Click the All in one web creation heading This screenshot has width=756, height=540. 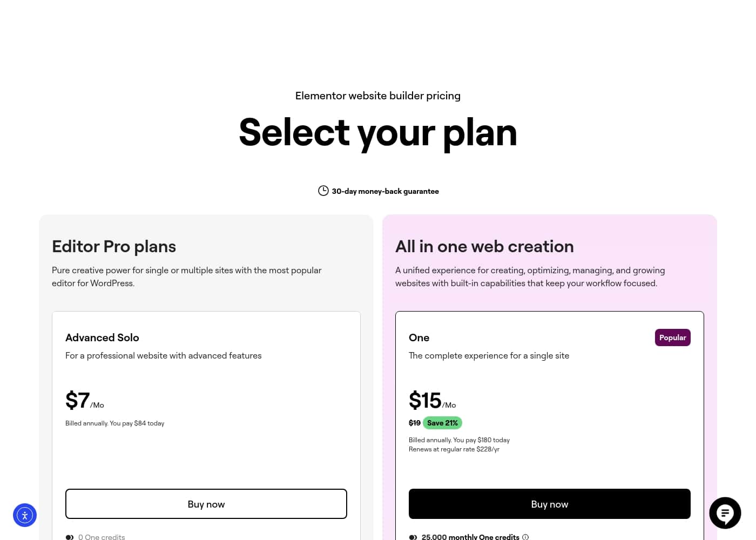(484, 246)
